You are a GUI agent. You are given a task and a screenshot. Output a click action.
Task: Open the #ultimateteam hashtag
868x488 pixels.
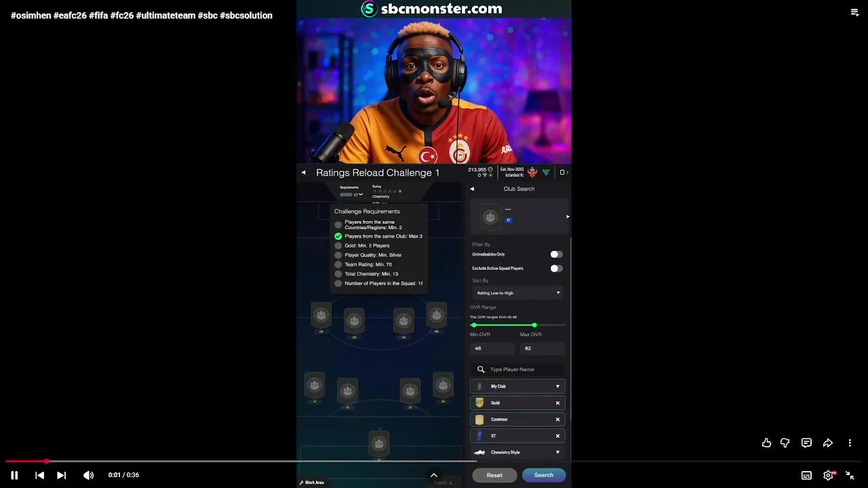pos(165,16)
